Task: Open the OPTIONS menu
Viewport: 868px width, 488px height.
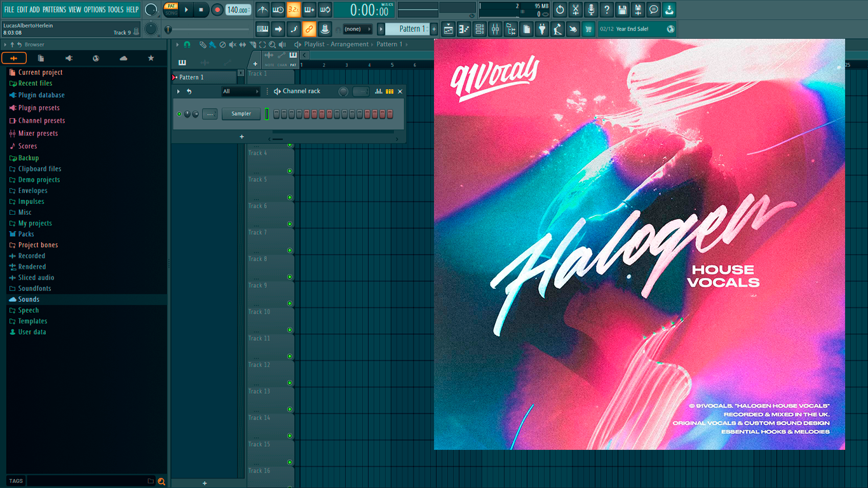Action: click(95, 10)
